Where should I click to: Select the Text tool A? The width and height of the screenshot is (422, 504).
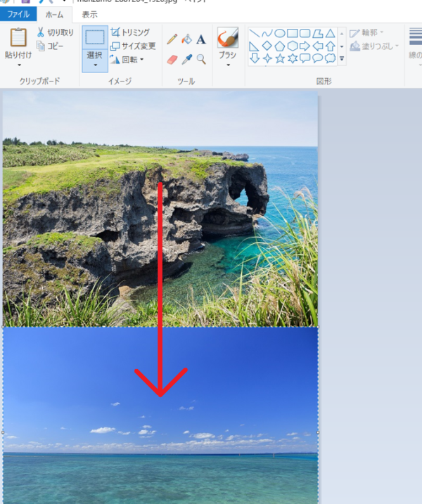tap(201, 39)
